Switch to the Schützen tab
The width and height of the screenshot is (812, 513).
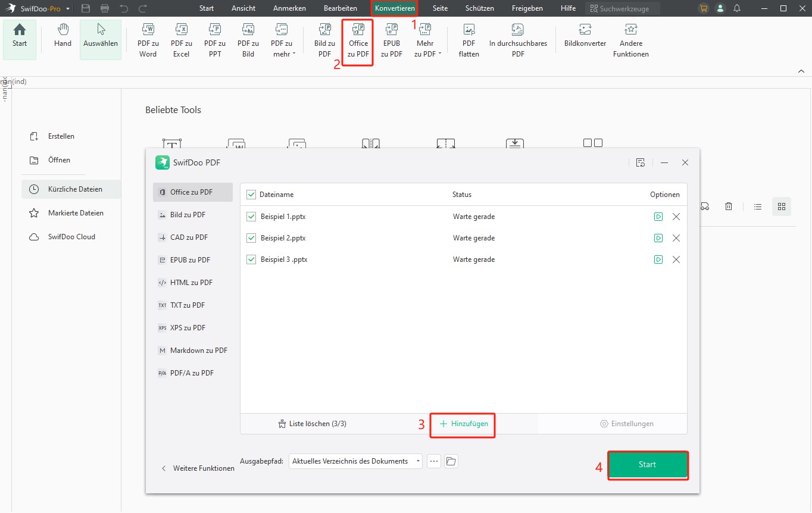coord(479,8)
